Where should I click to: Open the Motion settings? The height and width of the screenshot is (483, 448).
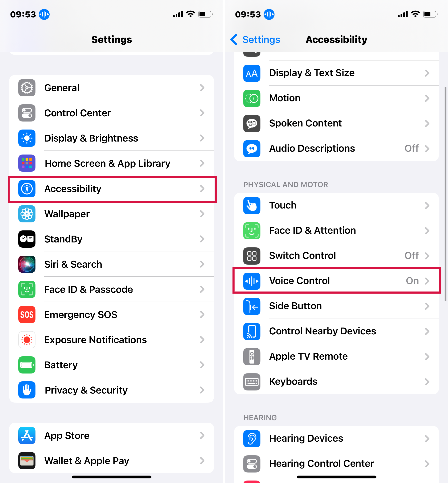(x=336, y=98)
